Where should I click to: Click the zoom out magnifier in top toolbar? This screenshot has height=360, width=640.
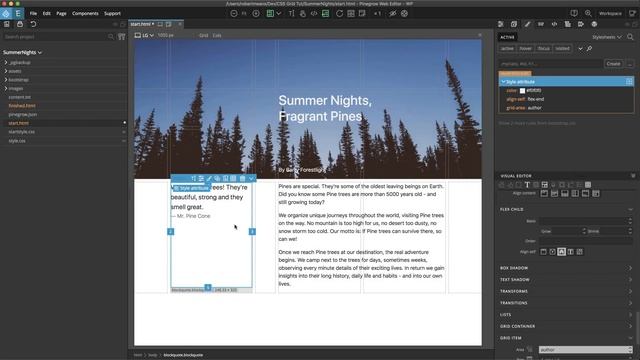pyautogui.click(x=234, y=13)
